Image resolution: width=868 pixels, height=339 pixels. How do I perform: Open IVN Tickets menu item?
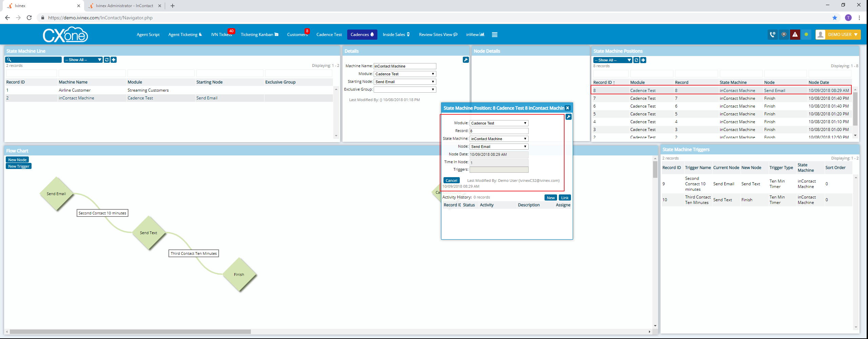coord(221,35)
